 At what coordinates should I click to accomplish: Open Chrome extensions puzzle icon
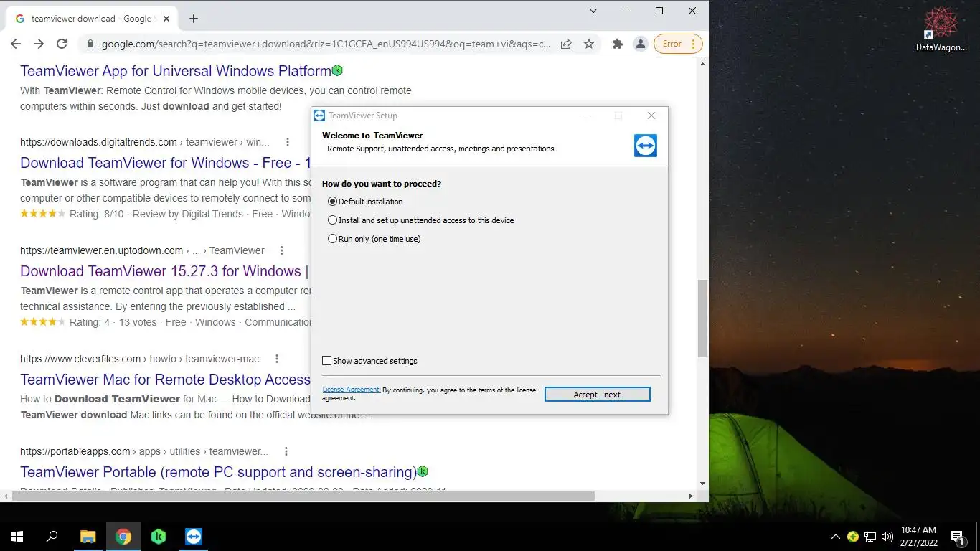pyautogui.click(x=617, y=44)
